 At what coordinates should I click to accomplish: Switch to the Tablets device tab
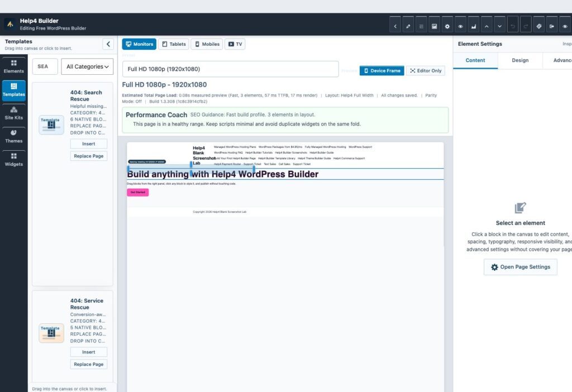pos(174,44)
